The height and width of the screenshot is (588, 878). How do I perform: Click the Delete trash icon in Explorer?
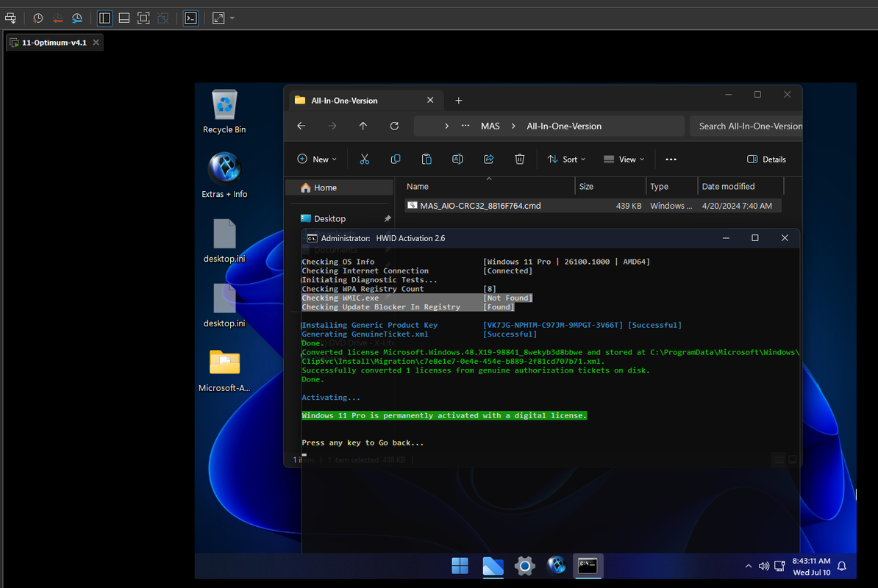point(519,159)
